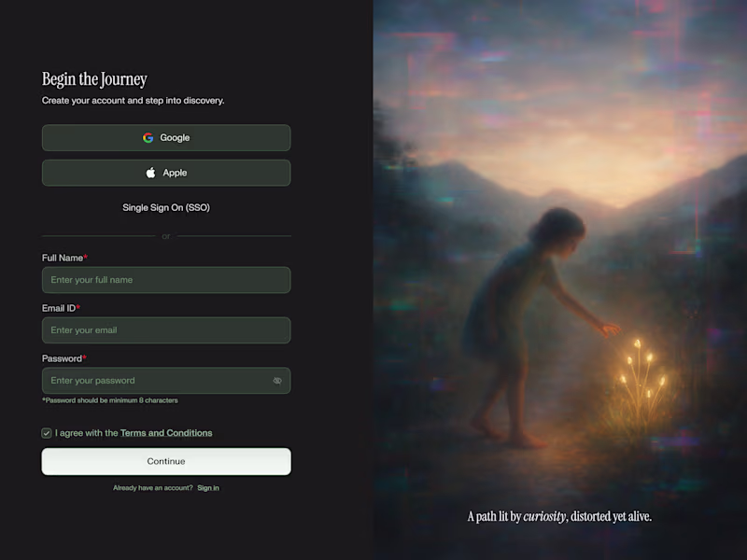Click the Google logo icon
Screen dimensions: 747x560
click(x=148, y=137)
